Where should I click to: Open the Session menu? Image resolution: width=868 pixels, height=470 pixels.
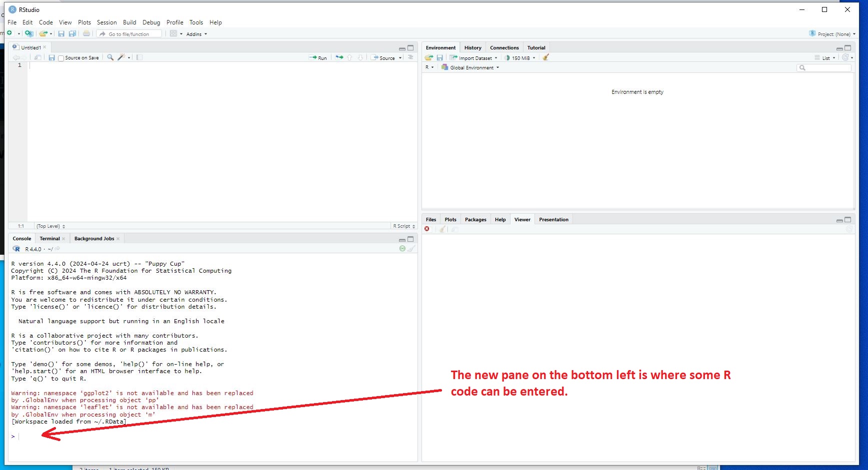(x=106, y=22)
